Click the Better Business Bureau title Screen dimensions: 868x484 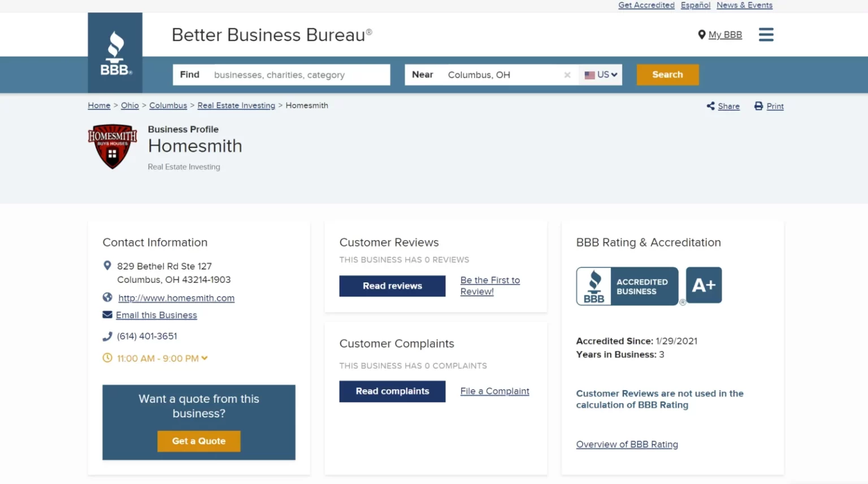point(272,35)
